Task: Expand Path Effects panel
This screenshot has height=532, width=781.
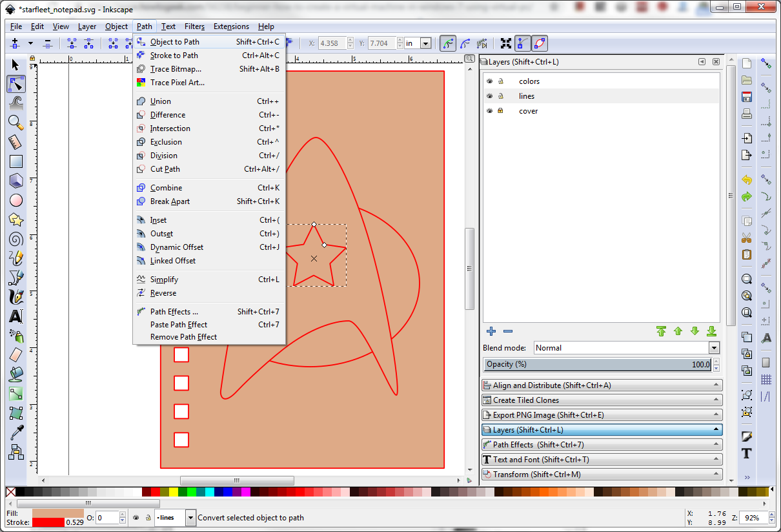Action: pyautogui.click(x=602, y=445)
